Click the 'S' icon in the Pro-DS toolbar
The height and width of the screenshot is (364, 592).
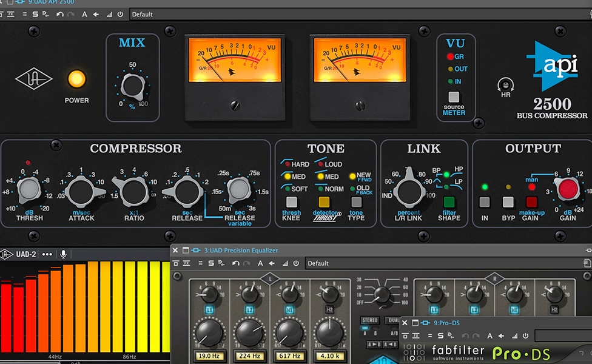pos(440,335)
